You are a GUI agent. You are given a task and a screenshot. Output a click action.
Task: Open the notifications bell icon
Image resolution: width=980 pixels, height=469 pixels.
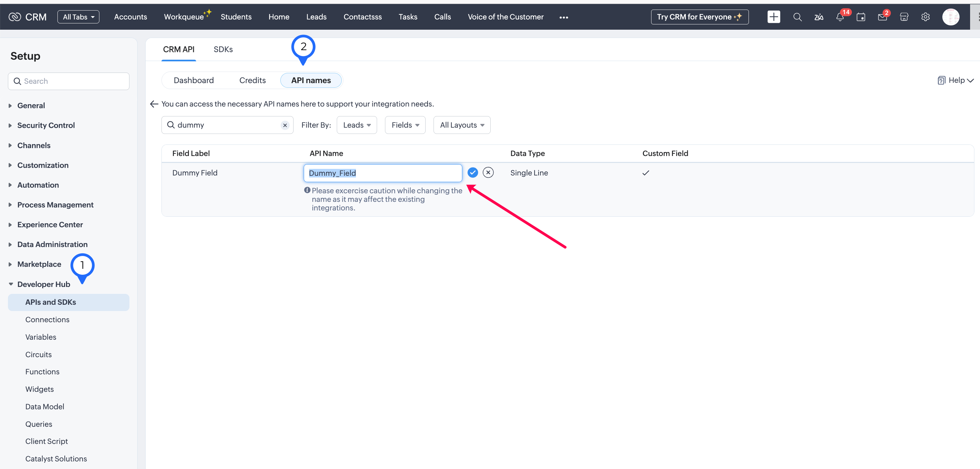[840, 17]
